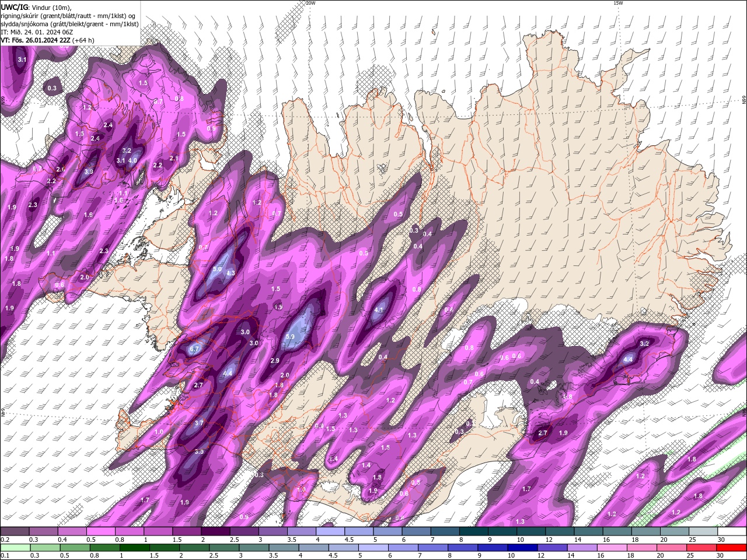Image resolution: width=747 pixels, height=560 pixels.
Task: Select the dark green 1 mm legend swatch
Action: tap(134, 548)
